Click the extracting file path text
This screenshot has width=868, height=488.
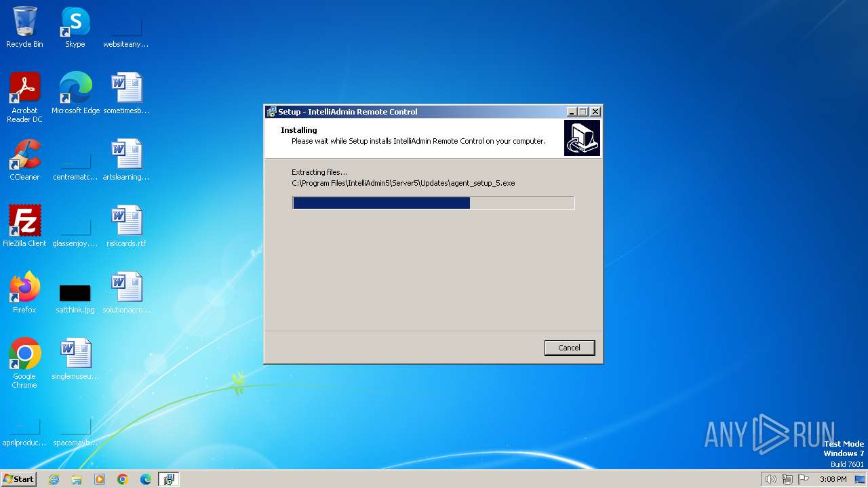click(x=403, y=183)
